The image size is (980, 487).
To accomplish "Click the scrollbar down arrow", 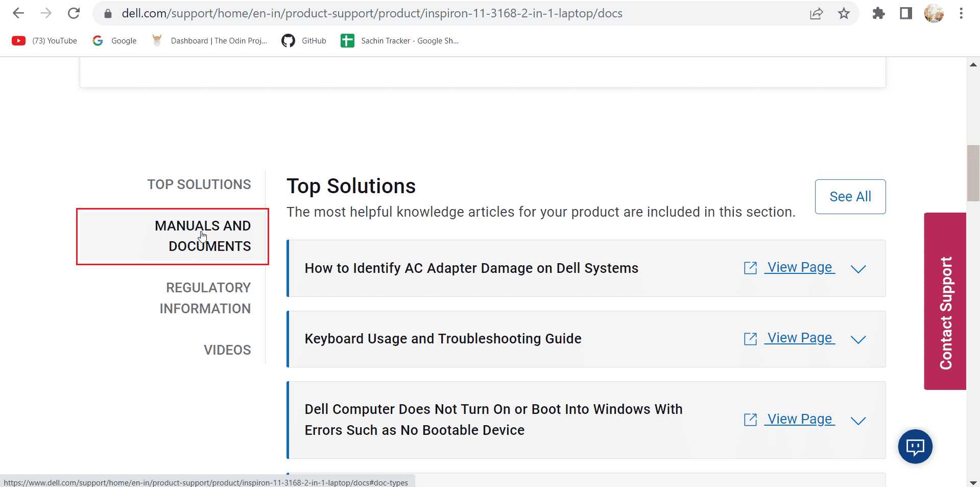I will pyautogui.click(x=973, y=482).
